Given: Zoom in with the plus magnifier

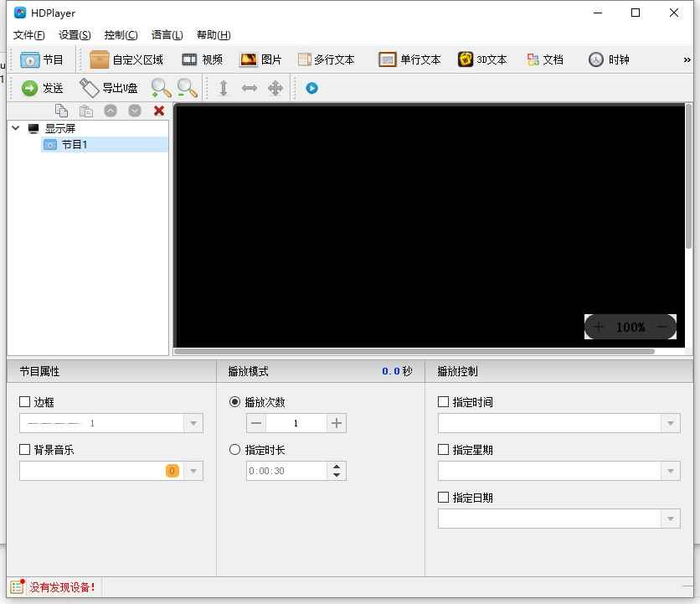Looking at the screenshot, I should point(161,88).
